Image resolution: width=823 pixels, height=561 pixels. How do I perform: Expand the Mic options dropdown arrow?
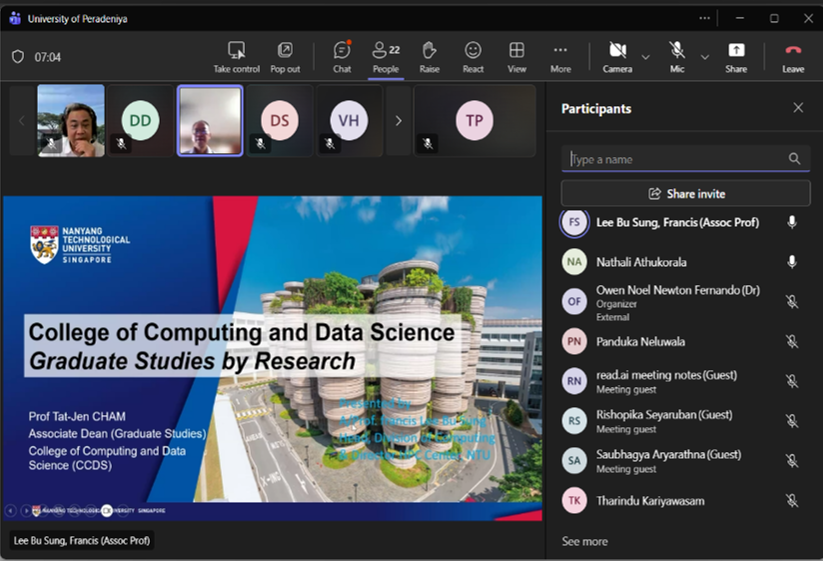(x=705, y=57)
